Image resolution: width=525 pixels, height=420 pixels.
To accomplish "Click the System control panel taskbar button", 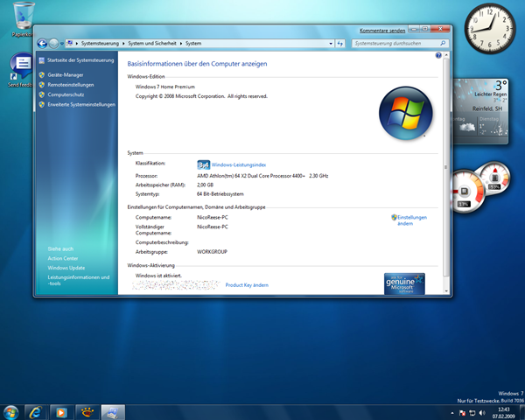I will click(113, 412).
